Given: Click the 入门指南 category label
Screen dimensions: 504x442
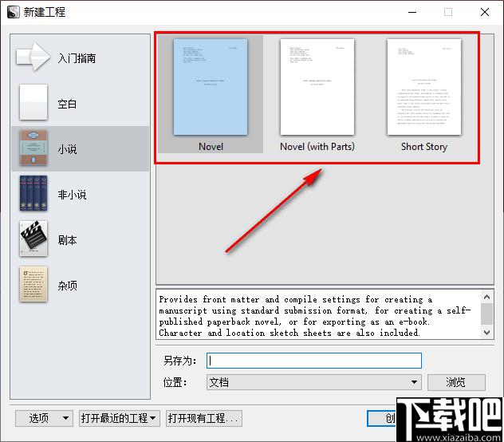Looking at the screenshot, I should tap(77, 58).
